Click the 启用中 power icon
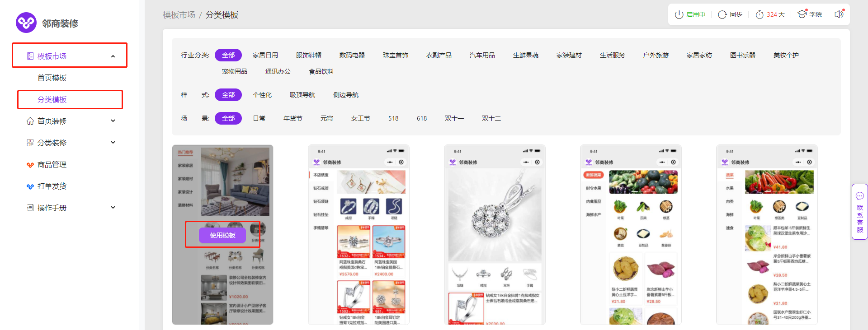The width and height of the screenshot is (868, 330). click(x=679, y=14)
